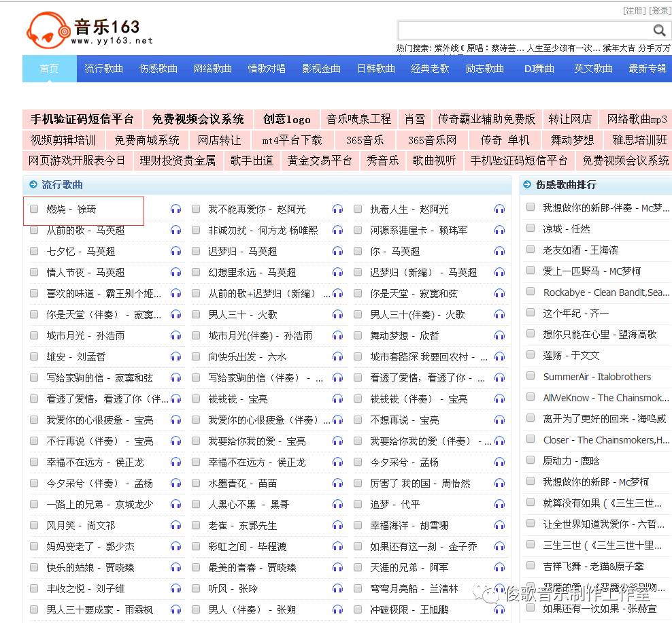Click headphone icon for 追梦 - 代平
The height and width of the screenshot is (623, 672).
coord(500,504)
